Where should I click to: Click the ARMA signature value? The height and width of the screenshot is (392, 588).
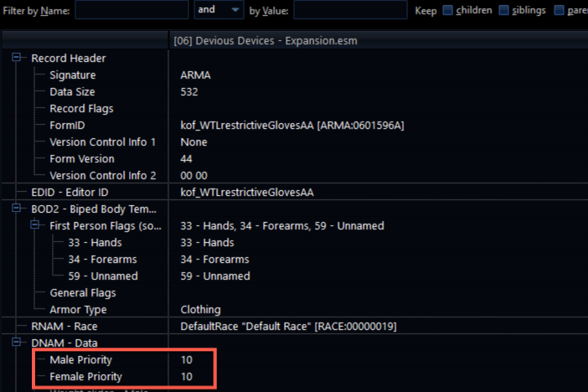pos(195,75)
